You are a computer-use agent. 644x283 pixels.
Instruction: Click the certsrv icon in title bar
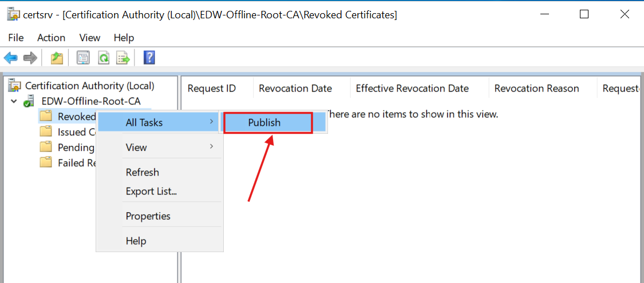tap(14, 15)
